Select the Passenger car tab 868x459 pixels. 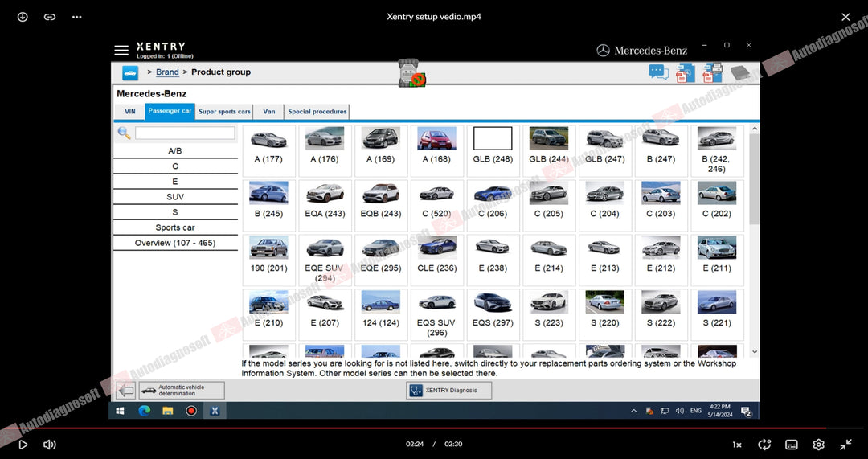coord(170,111)
